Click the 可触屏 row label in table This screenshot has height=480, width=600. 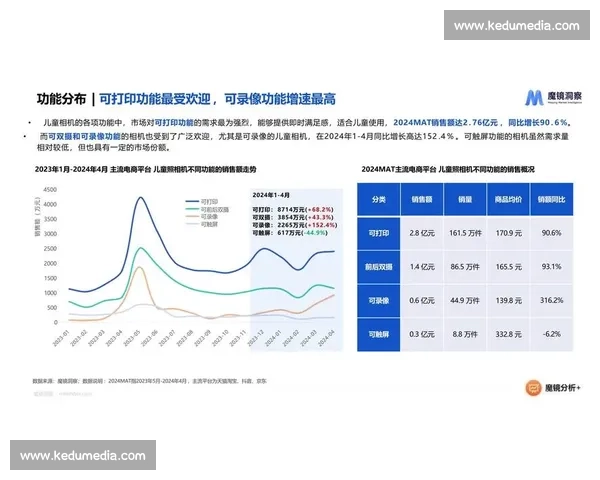(x=379, y=334)
